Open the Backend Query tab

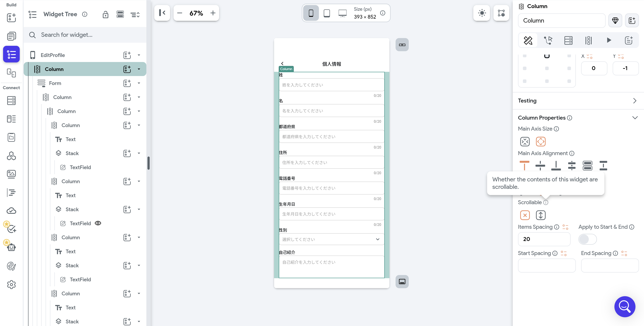pyautogui.click(x=568, y=40)
